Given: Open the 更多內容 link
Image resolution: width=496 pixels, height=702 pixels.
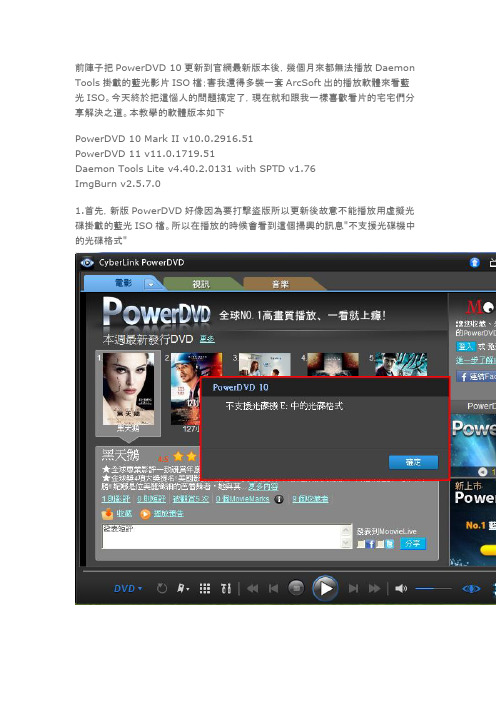Looking at the screenshot, I should pyautogui.click(x=263, y=486).
